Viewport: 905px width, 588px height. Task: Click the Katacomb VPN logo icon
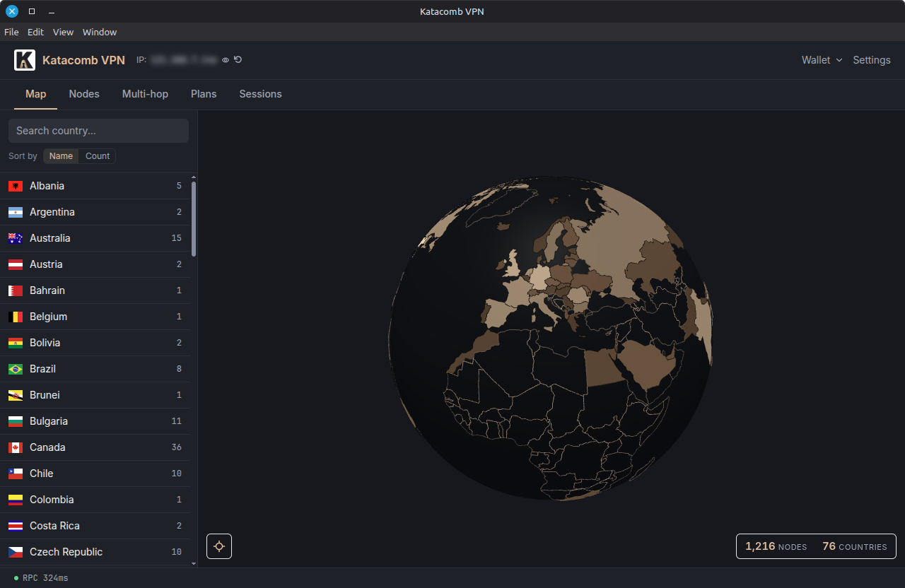pos(25,60)
